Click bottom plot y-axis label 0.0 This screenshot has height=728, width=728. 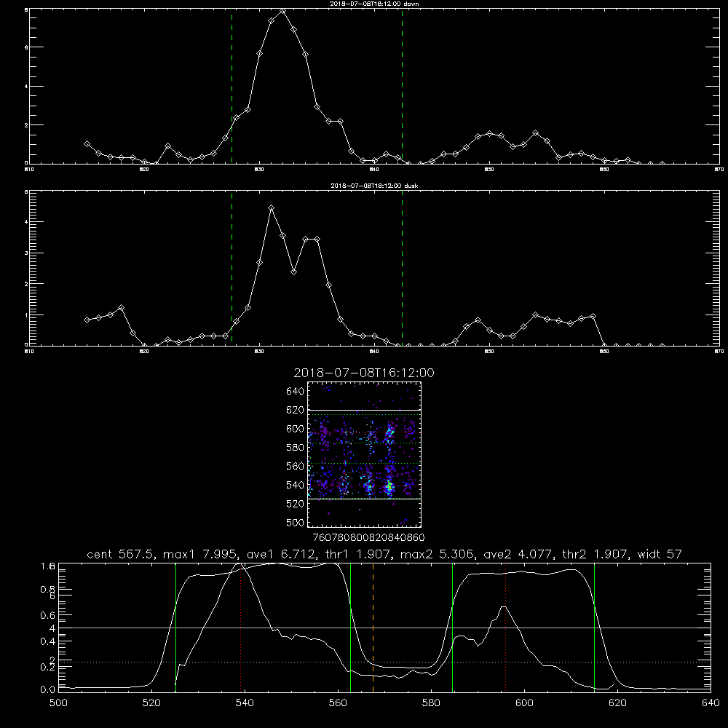(x=48, y=690)
